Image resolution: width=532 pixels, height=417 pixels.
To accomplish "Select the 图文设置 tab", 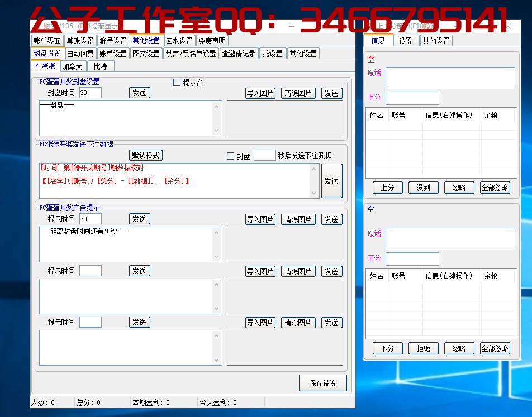I will click(146, 54).
